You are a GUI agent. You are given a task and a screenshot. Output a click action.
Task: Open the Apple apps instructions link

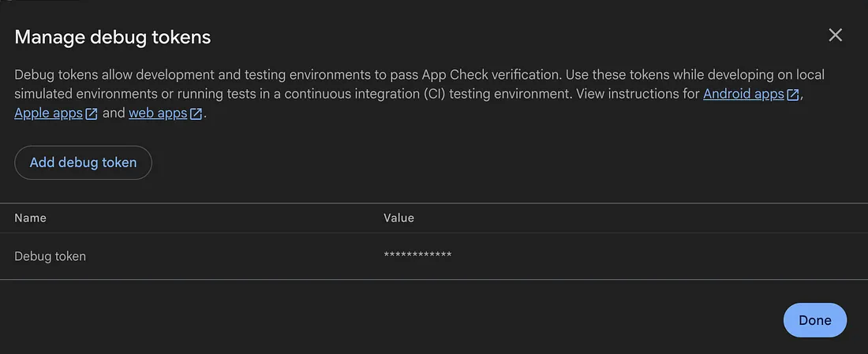coord(49,114)
